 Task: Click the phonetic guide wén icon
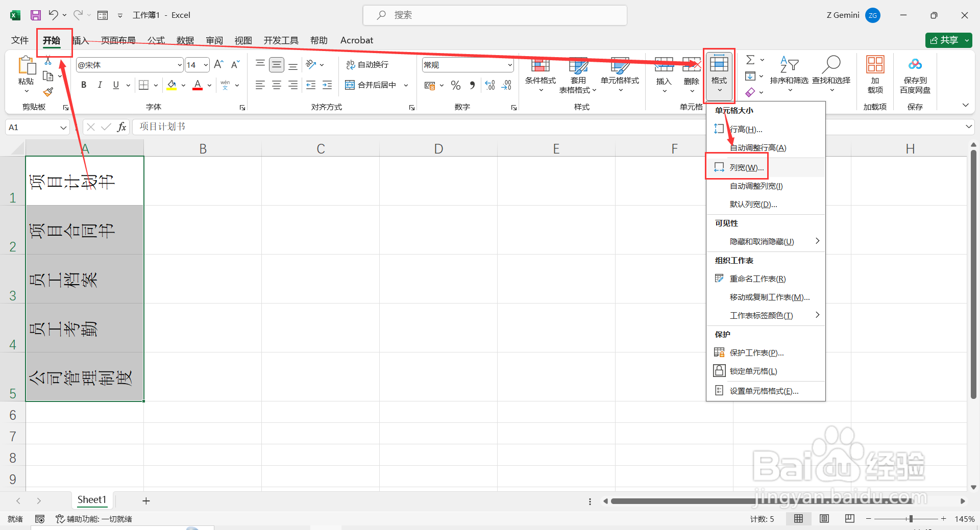tap(225, 85)
